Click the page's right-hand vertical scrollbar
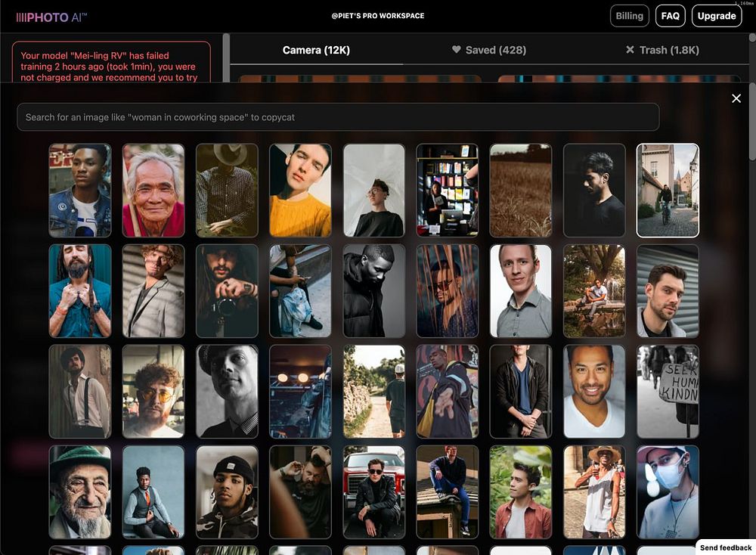Screen dimensions: 756x555 coord(752,120)
